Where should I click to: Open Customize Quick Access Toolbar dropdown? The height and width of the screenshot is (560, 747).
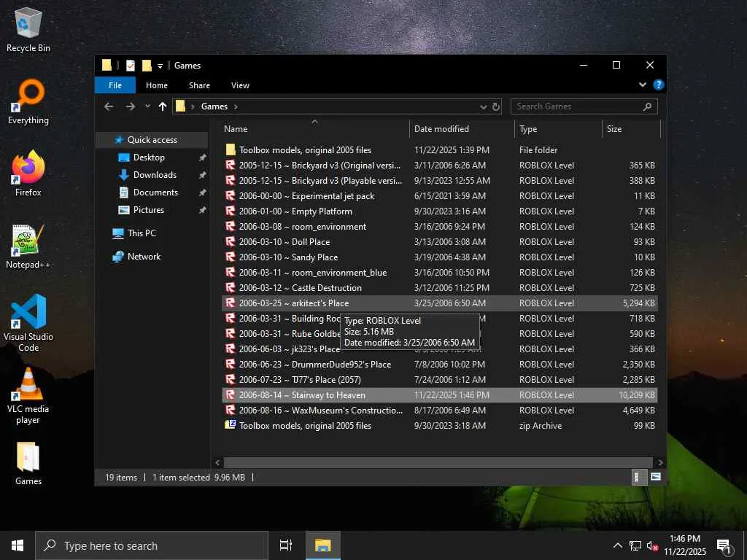click(160, 66)
